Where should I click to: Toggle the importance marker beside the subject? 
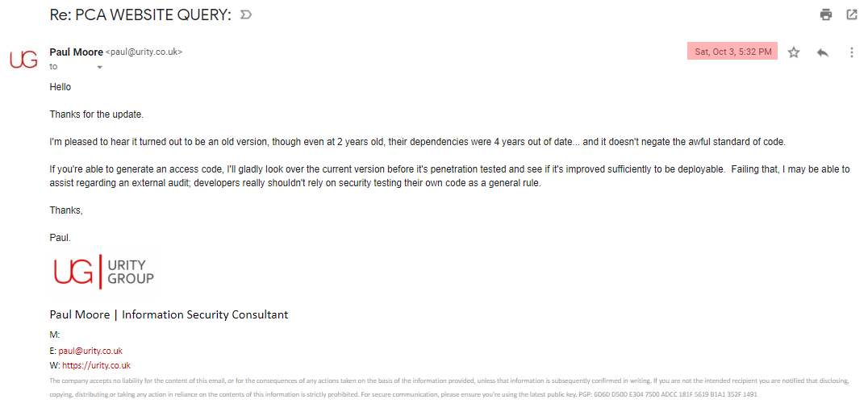(x=245, y=15)
